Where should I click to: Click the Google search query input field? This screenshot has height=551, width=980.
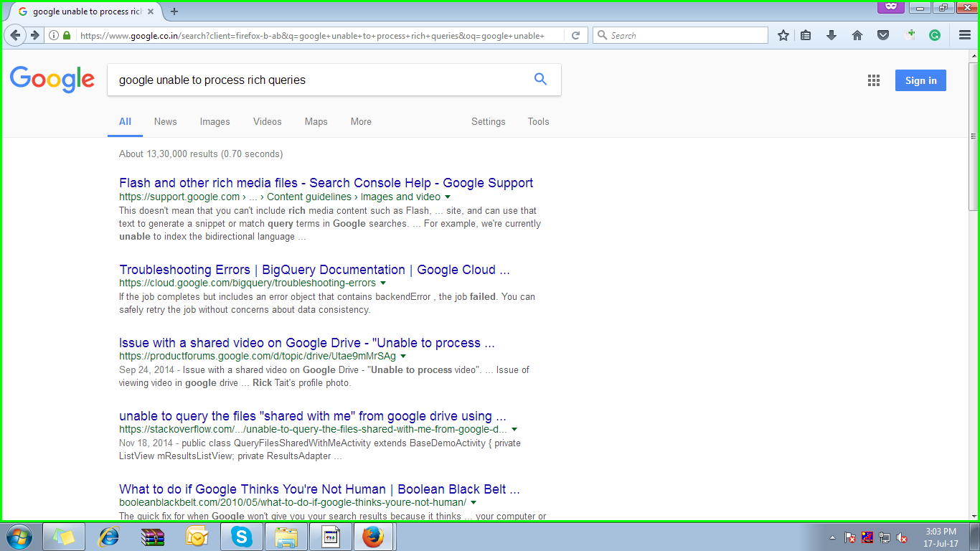click(319, 80)
